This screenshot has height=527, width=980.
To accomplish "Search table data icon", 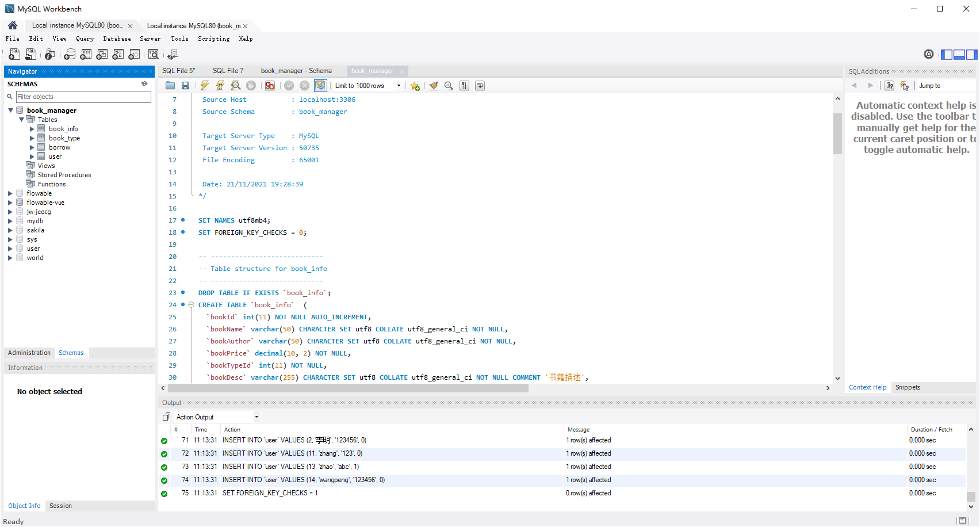I will (x=154, y=54).
